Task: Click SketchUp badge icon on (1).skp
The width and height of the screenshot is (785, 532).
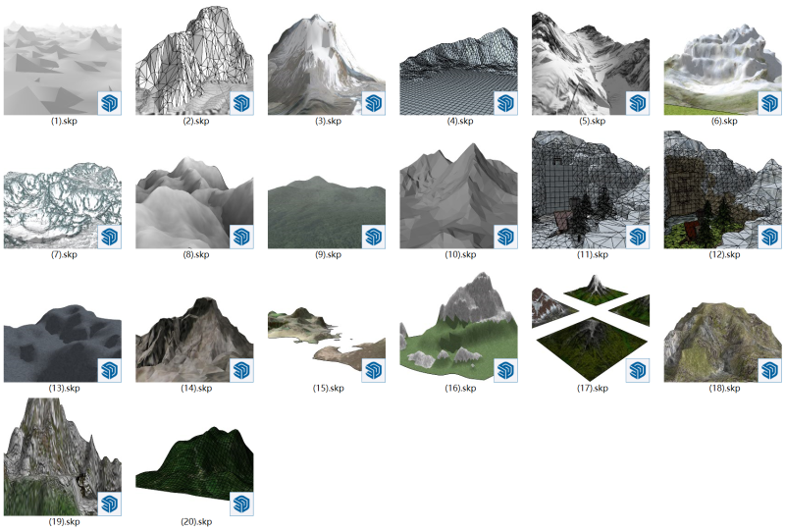Action: (109, 103)
